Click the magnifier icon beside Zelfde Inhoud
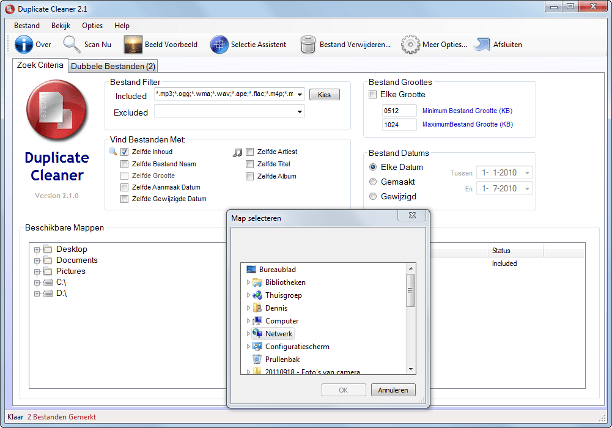The width and height of the screenshot is (612, 428). 113,151
